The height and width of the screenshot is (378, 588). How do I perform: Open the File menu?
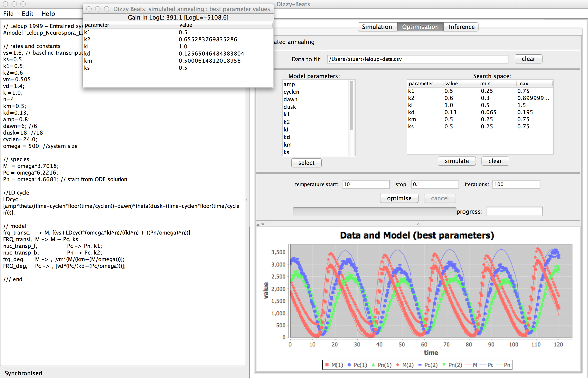tap(8, 14)
